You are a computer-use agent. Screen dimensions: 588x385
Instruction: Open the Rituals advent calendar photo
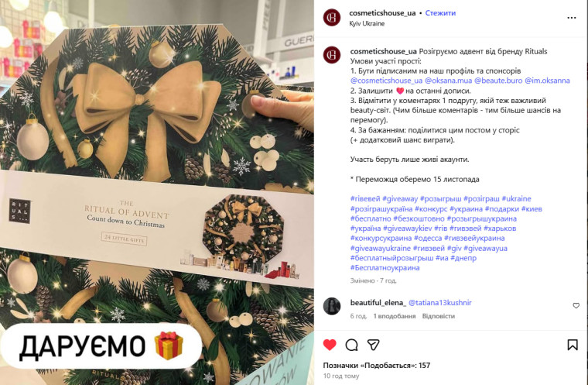click(157, 192)
